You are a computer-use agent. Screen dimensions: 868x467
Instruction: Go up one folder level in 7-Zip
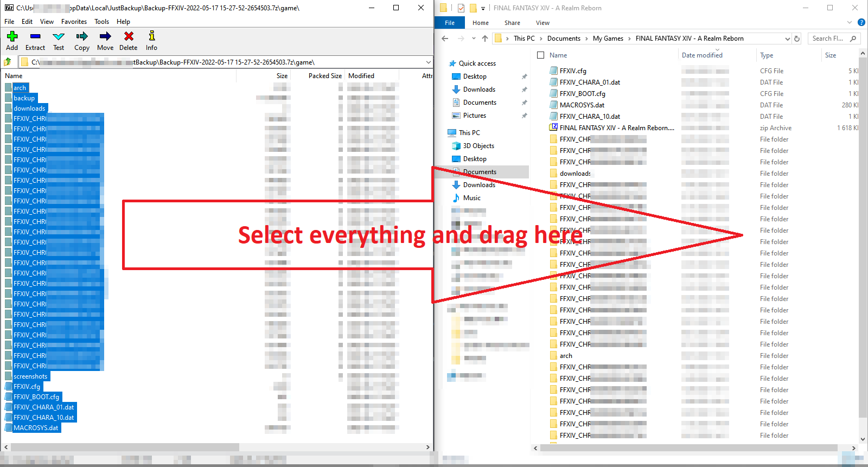(x=8, y=62)
